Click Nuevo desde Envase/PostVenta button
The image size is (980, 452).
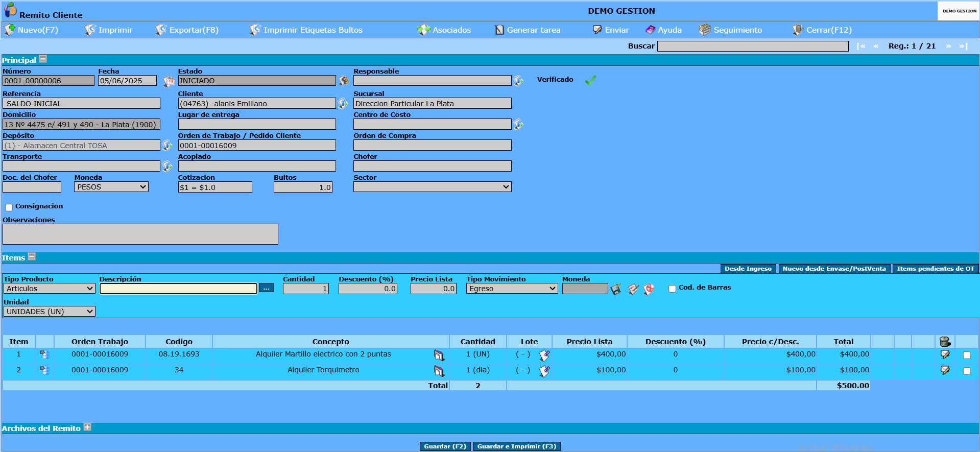coord(834,269)
